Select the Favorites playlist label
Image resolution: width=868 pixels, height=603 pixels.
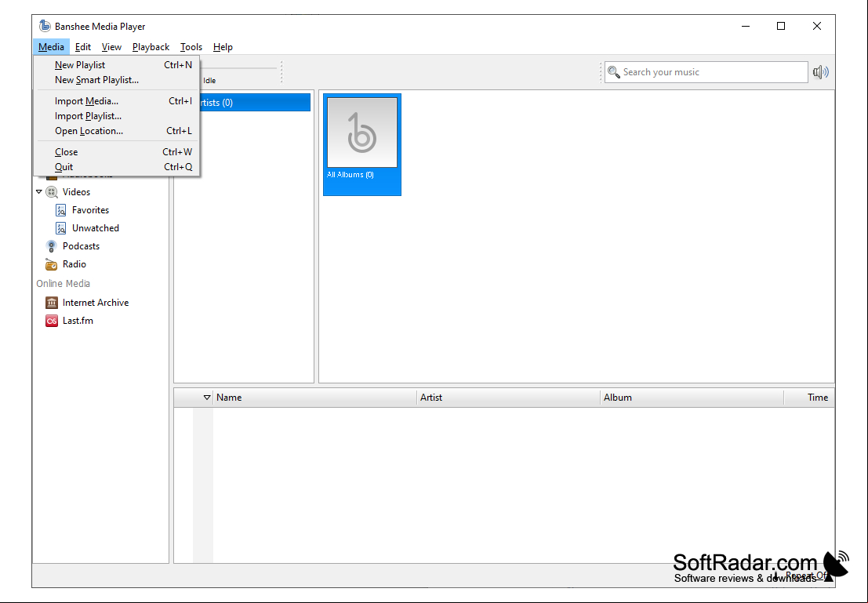90,210
